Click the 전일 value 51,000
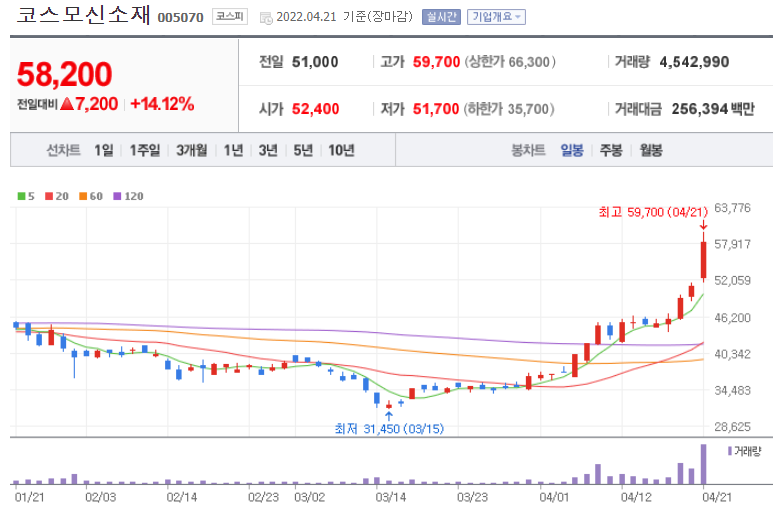Screen dimensions: 773x509 click(x=315, y=62)
